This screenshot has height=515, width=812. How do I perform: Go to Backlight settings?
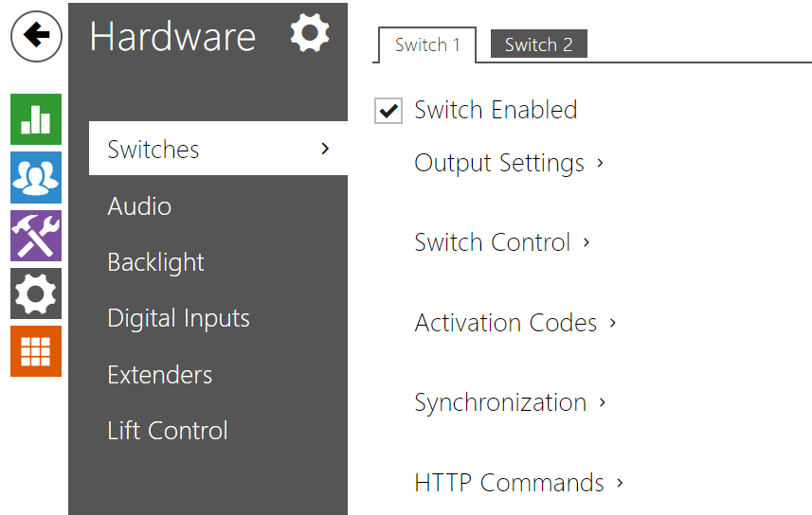[x=155, y=262]
